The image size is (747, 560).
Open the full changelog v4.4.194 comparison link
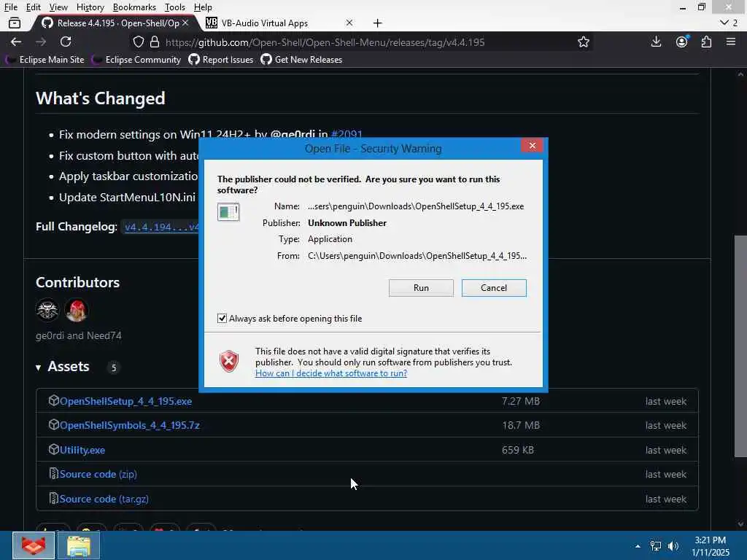point(161,227)
